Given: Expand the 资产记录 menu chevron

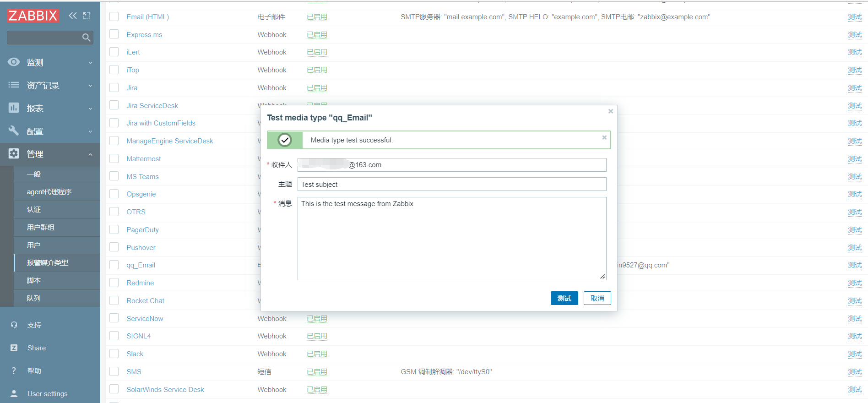Looking at the screenshot, I should click(x=90, y=86).
